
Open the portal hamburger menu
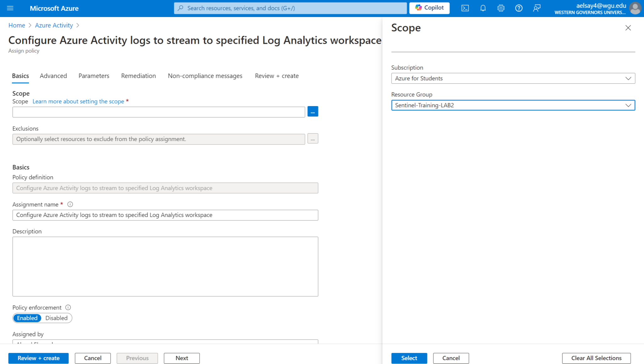click(x=10, y=8)
